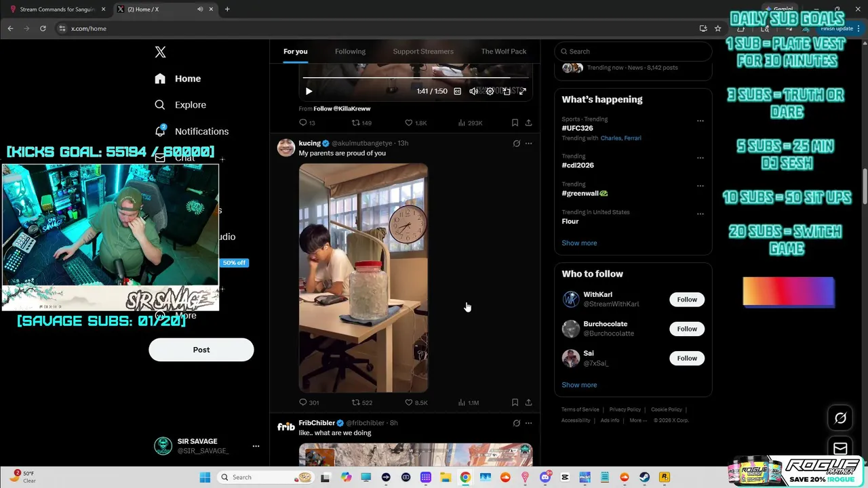Like the video post (1.8K)
The height and width of the screenshot is (488, 868).
[x=416, y=123]
